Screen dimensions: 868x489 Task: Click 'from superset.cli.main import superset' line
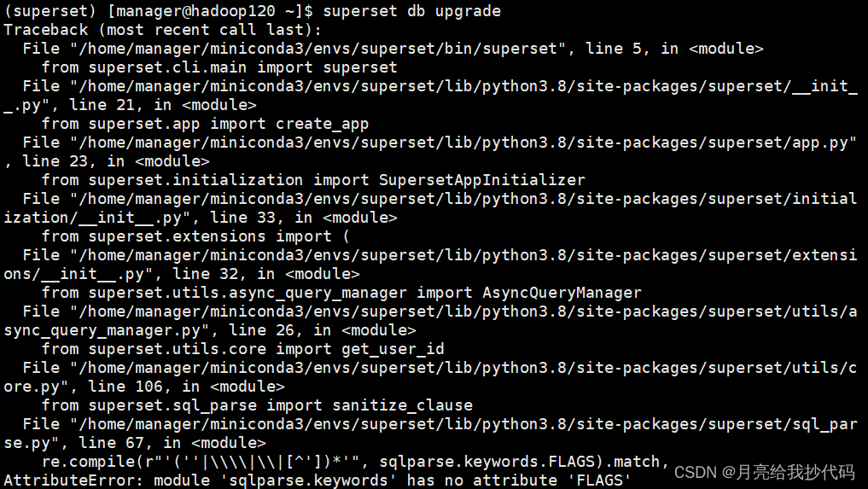pos(219,67)
